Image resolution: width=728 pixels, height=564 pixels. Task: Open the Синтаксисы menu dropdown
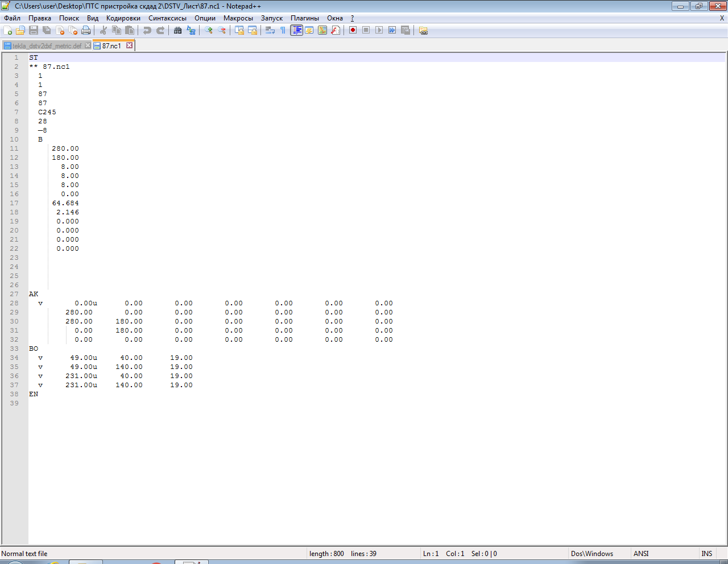coord(167,18)
